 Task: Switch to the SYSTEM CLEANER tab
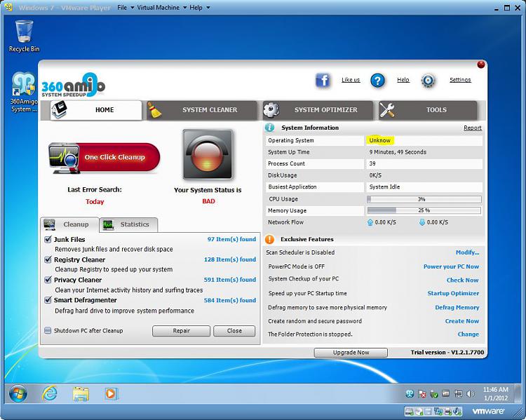pyautogui.click(x=202, y=110)
